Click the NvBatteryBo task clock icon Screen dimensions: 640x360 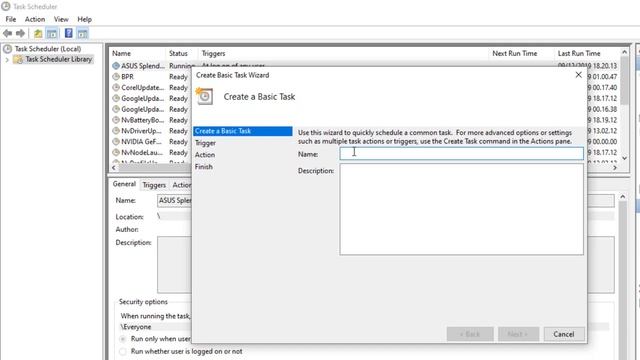116,120
